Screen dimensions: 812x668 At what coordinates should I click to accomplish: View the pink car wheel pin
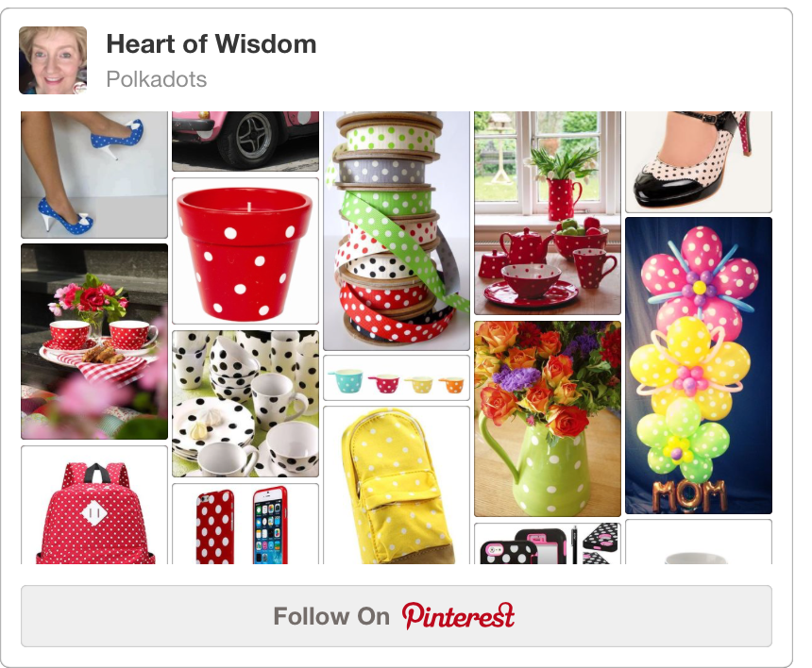click(245, 141)
